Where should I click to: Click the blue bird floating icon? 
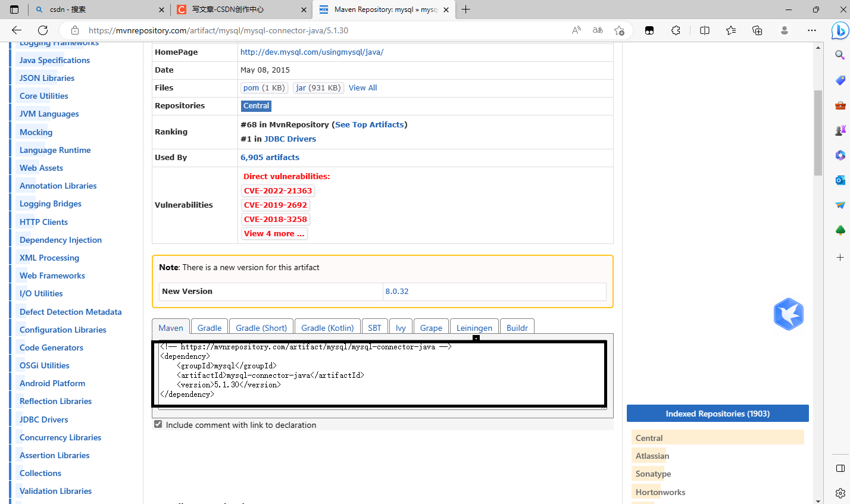pos(789,314)
